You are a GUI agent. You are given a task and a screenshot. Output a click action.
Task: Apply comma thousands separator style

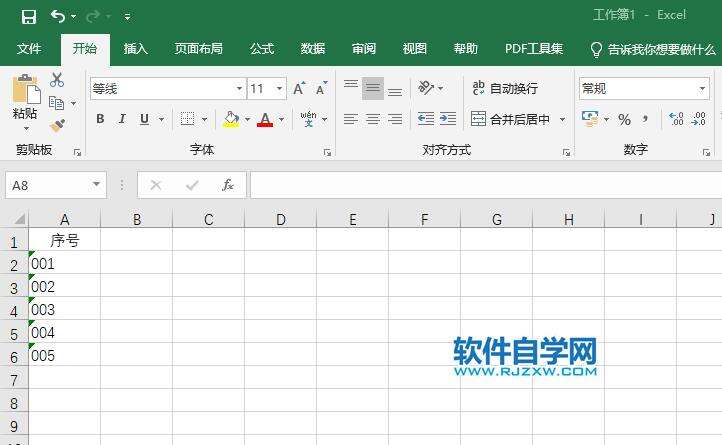(x=646, y=119)
